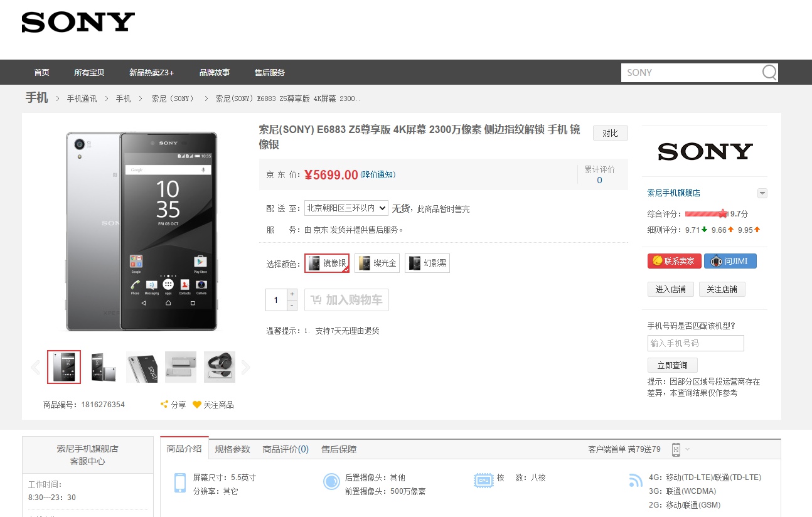Image resolution: width=812 pixels, height=517 pixels.
Task: Click the 索尼（SONY） breadcrumb link
Action: [x=173, y=99]
